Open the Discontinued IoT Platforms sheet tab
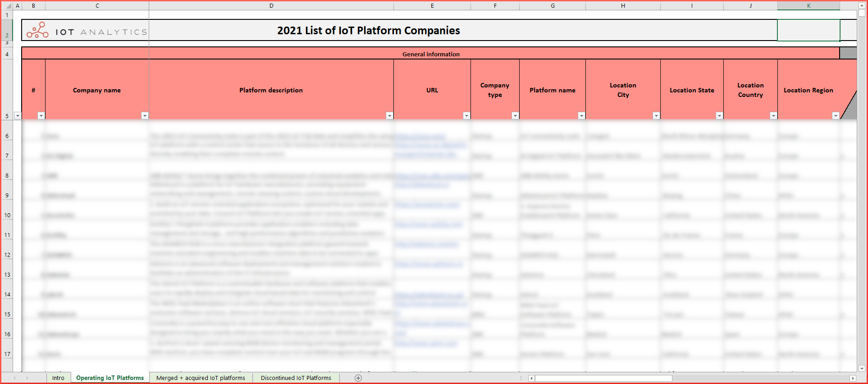 [296, 378]
